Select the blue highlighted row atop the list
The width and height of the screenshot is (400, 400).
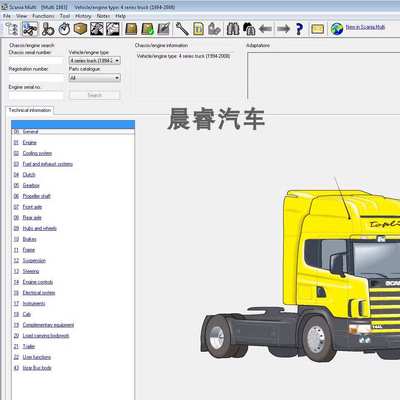tap(73, 124)
